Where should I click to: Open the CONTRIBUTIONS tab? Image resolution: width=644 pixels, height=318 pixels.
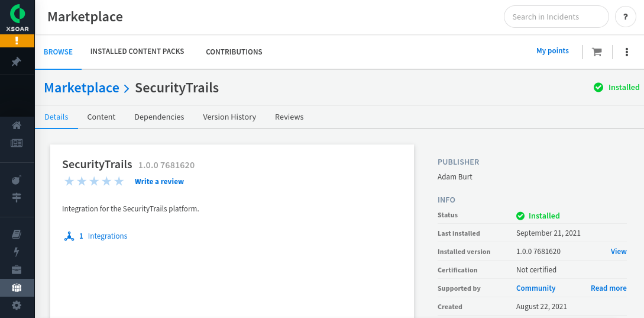[x=234, y=52]
